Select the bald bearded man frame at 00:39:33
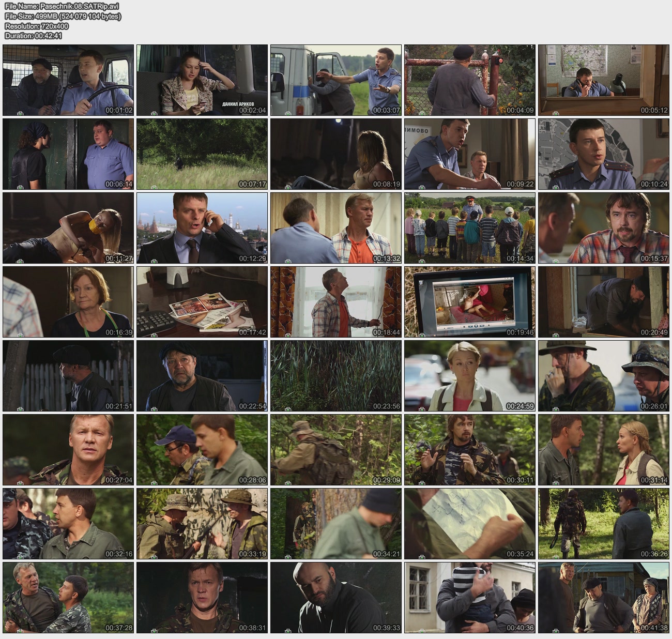Viewport: 672px width, 639px height. tap(336, 598)
